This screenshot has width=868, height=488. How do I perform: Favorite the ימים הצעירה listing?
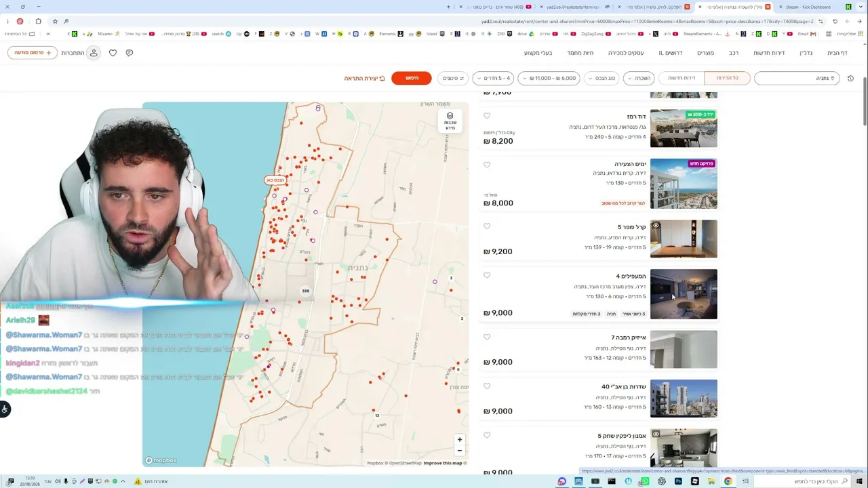(x=487, y=165)
